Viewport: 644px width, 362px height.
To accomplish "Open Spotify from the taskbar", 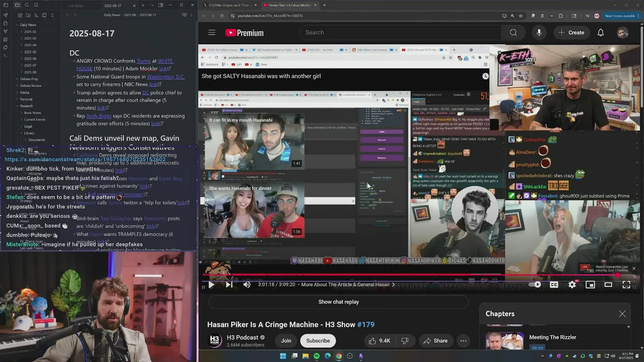I will [x=316, y=356].
